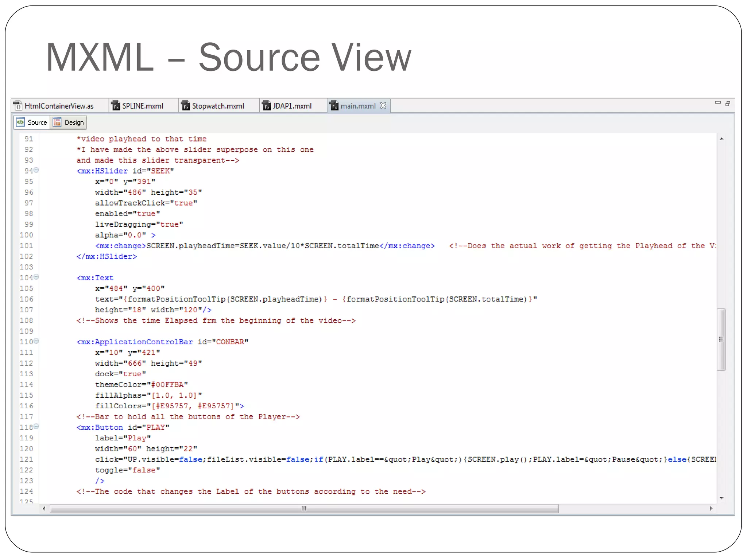Click the themeColor="#00FFBA" line
The image size is (747, 560).
pos(141,385)
